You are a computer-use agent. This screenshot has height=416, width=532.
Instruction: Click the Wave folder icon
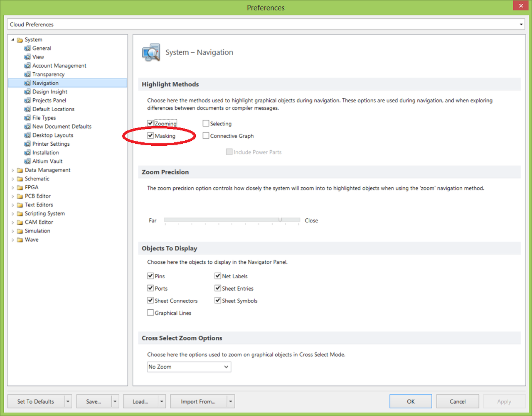coord(20,240)
